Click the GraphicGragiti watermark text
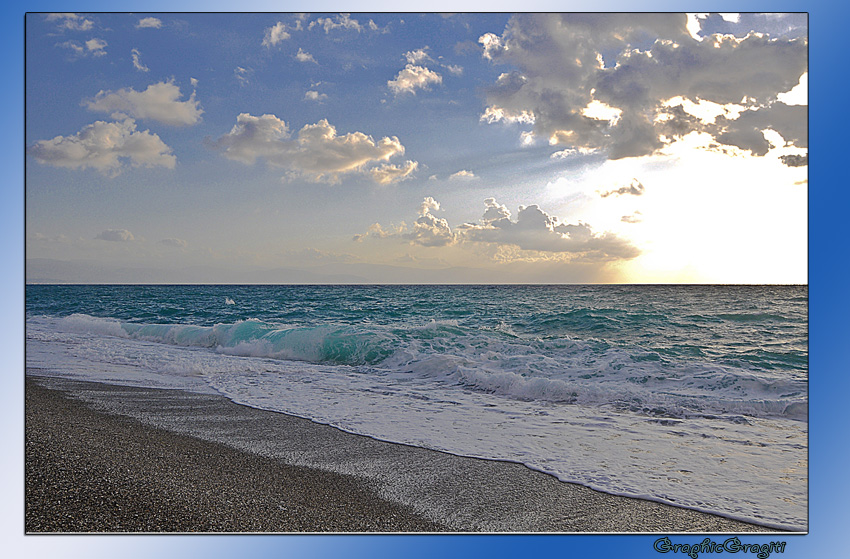The width and height of the screenshot is (850, 559). click(718, 546)
